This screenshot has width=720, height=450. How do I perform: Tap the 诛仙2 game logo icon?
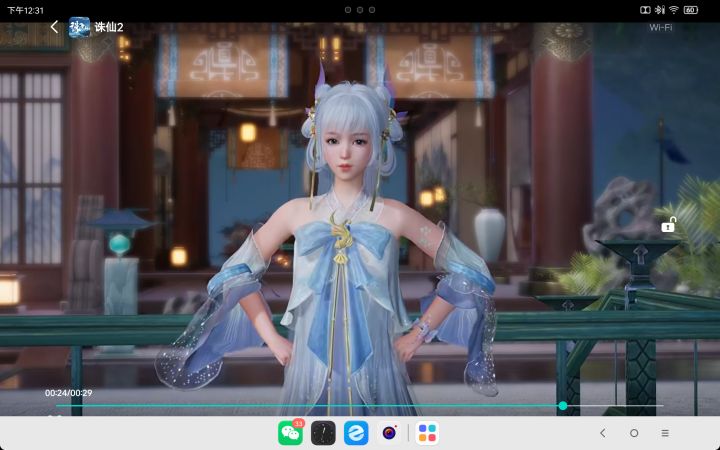[x=79, y=27]
